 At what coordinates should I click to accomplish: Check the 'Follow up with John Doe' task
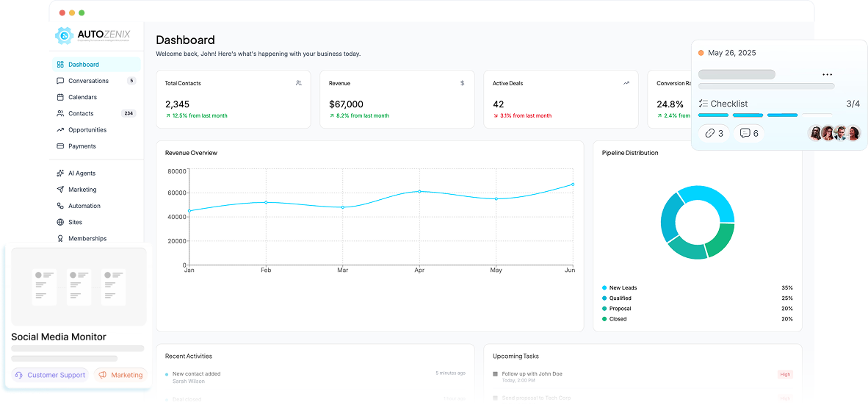[496, 374]
